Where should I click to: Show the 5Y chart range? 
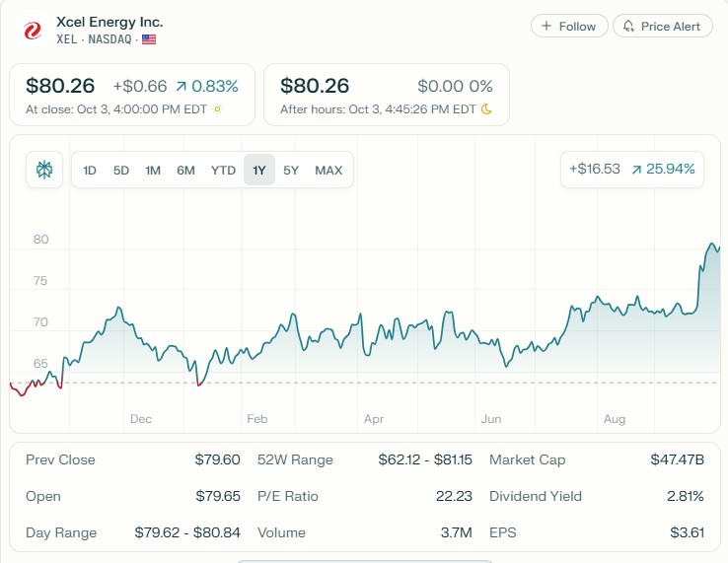(x=291, y=170)
